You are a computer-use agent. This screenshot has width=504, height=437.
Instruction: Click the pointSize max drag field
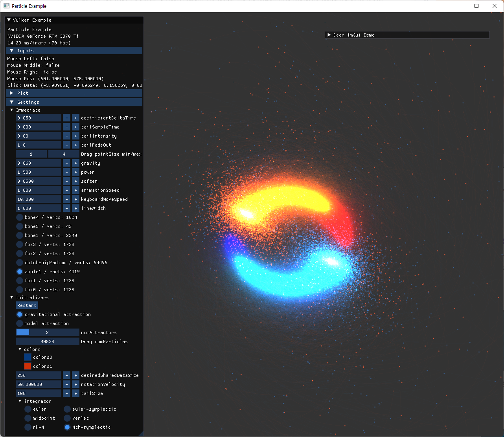64,154
